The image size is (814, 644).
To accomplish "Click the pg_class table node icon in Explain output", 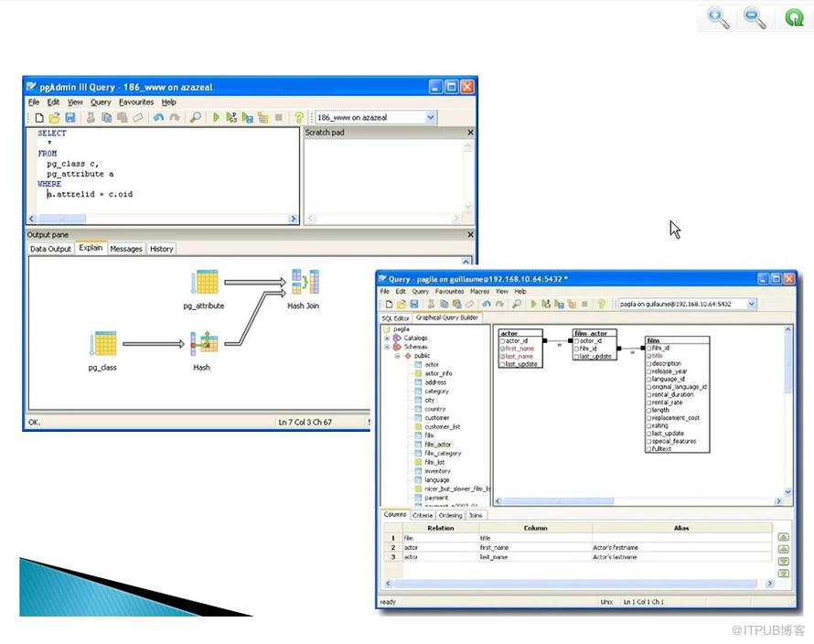I will [x=102, y=343].
